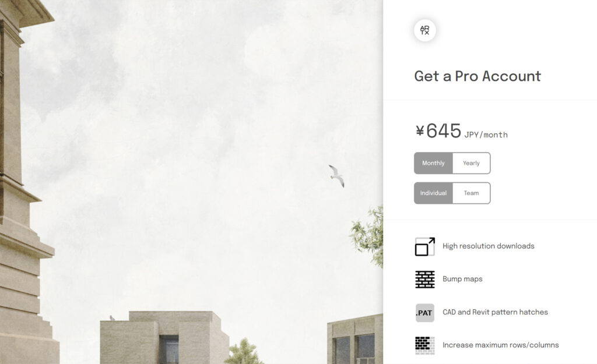597x364 pixels.
Task: Select the Individual plan option
Action: coord(433,193)
